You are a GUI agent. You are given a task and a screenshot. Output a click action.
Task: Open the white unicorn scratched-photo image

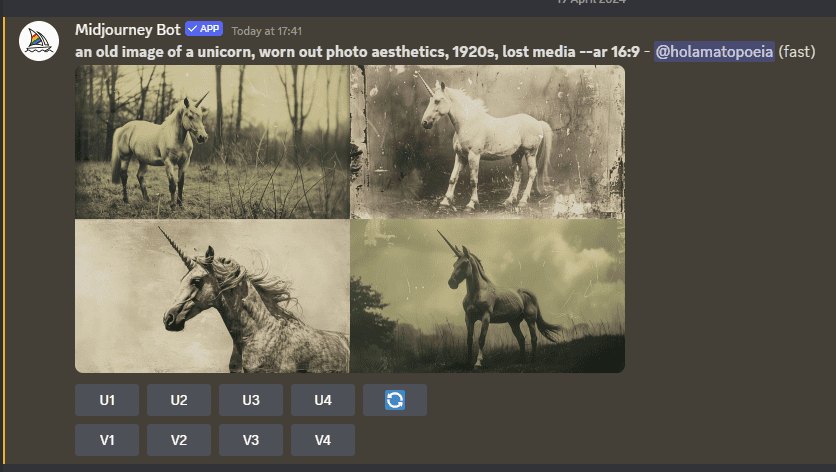click(487, 142)
